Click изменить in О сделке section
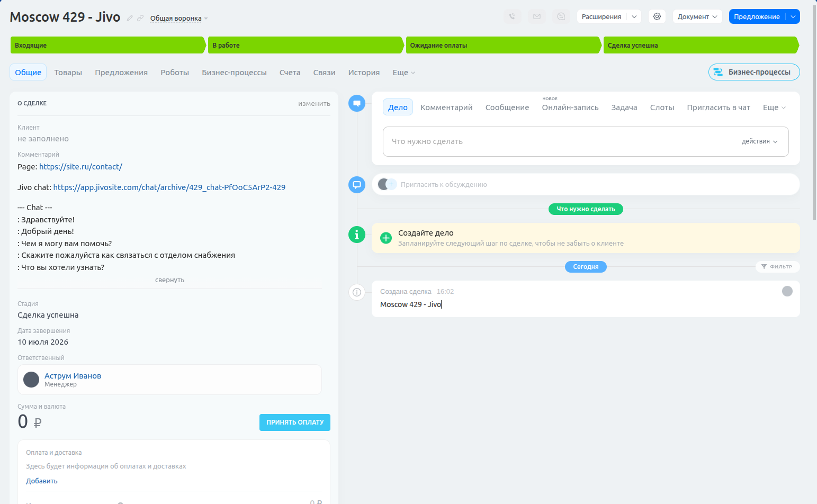Image resolution: width=817 pixels, height=504 pixels. pyautogui.click(x=314, y=104)
